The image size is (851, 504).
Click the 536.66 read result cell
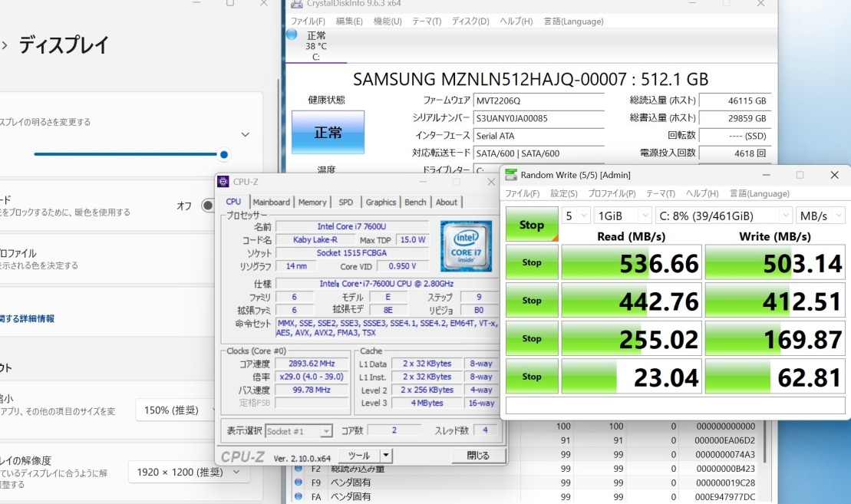coord(632,262)
